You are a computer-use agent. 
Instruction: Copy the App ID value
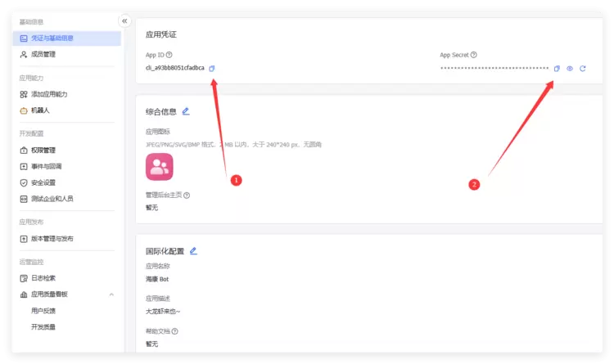212,68
